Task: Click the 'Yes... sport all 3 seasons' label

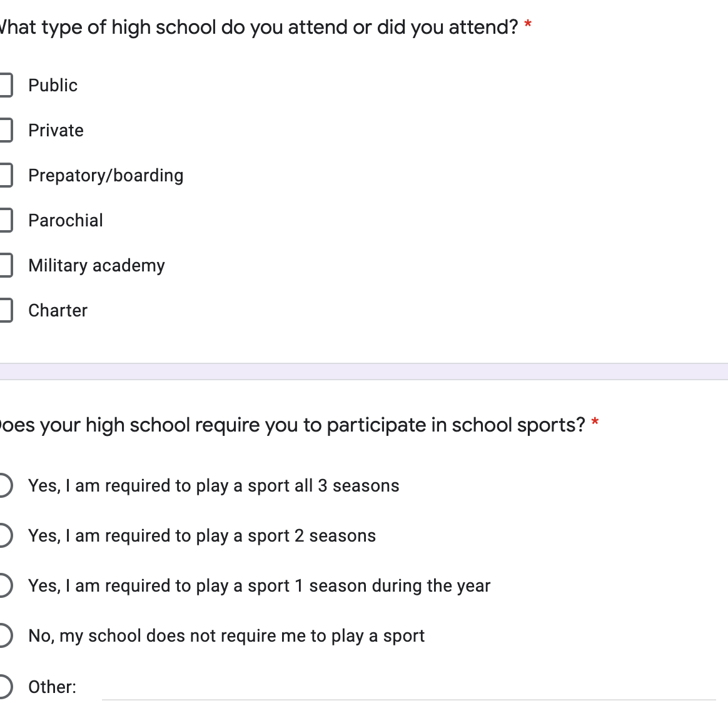Action: [213, 486]
